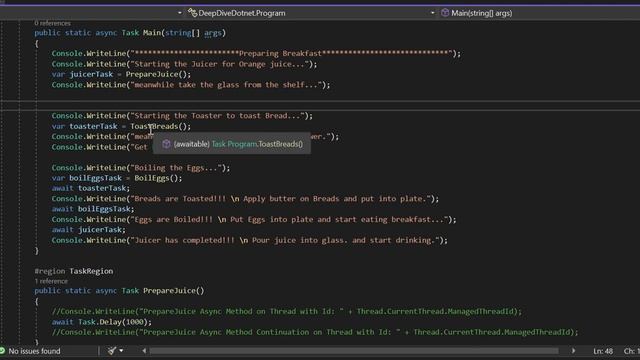Image resolution: width=640 pixels, height=360 pixels.
Task: Click the "await juicerTask;" line
Action: pos(89,230)
